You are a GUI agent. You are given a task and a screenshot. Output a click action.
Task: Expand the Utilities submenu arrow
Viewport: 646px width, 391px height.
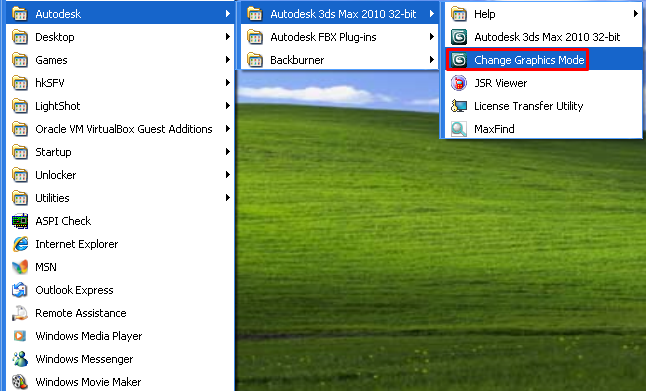227,198
